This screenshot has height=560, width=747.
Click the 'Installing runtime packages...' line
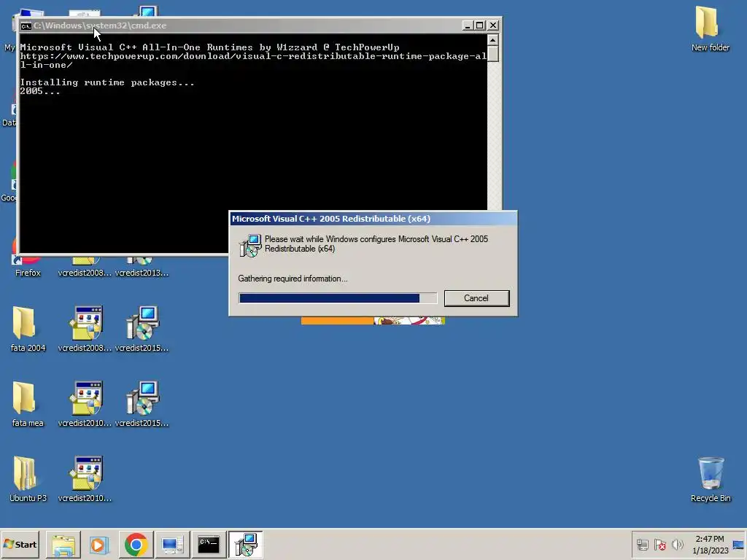click(107, 82)
